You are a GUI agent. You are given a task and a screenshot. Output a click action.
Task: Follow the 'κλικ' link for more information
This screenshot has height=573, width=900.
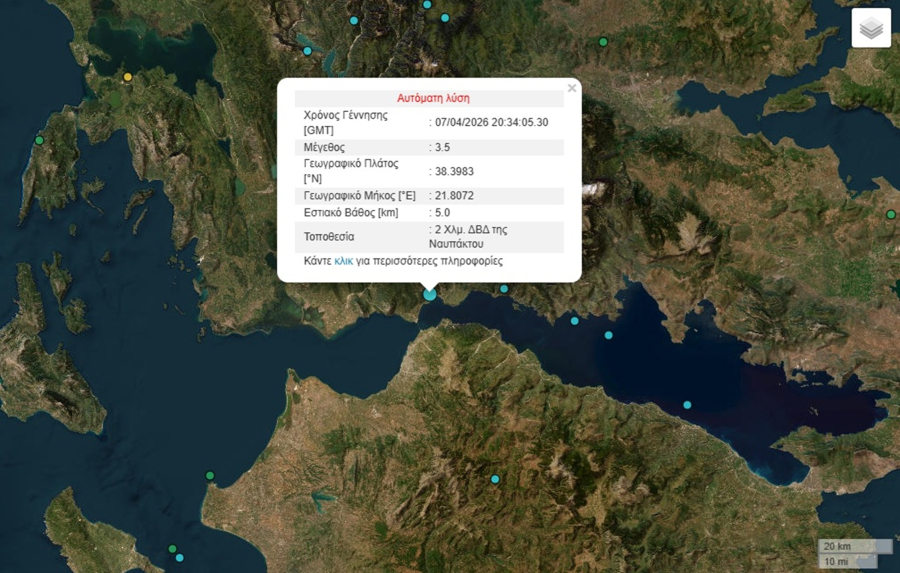click(x=344, y=261)
